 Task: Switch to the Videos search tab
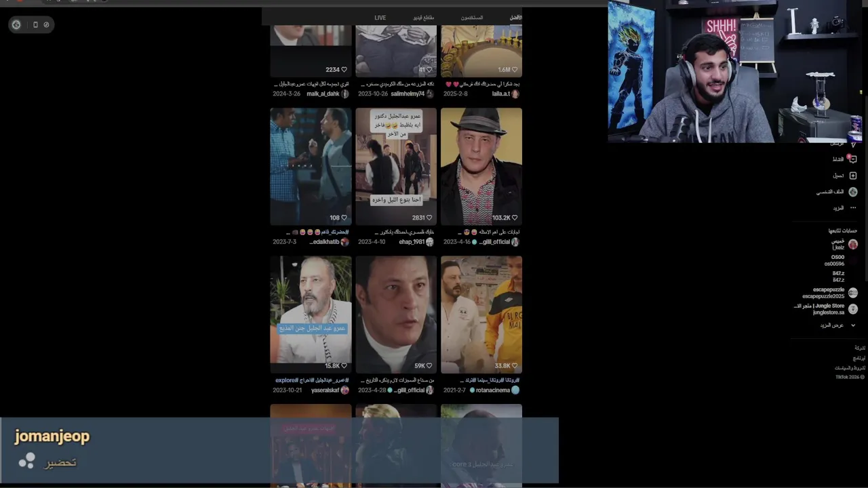[x=424, y=18]
